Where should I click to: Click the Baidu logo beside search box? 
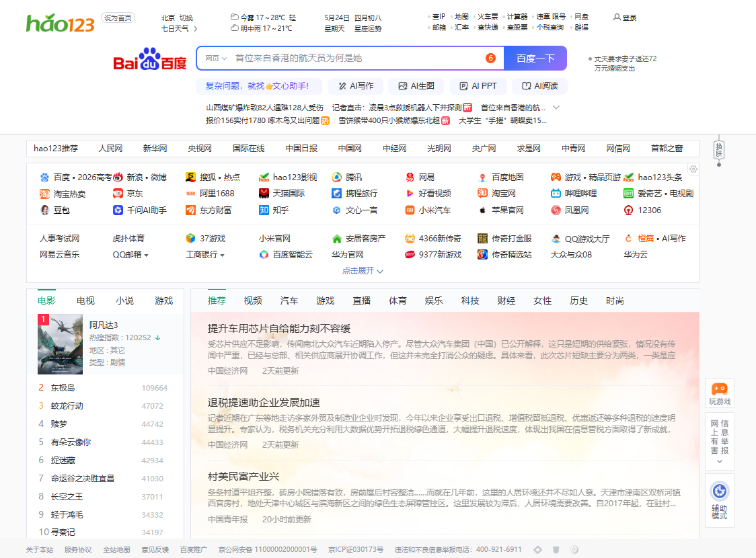pos(149,58)
